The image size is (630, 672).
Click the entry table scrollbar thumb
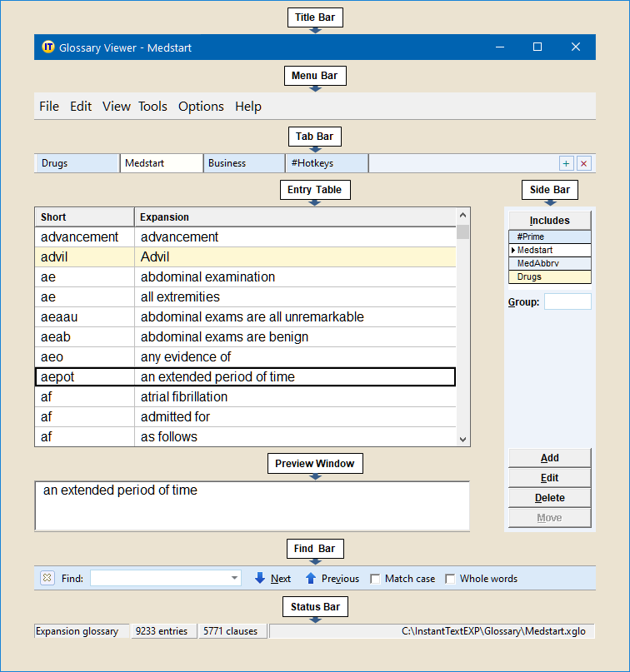click(x=462, y=231)
